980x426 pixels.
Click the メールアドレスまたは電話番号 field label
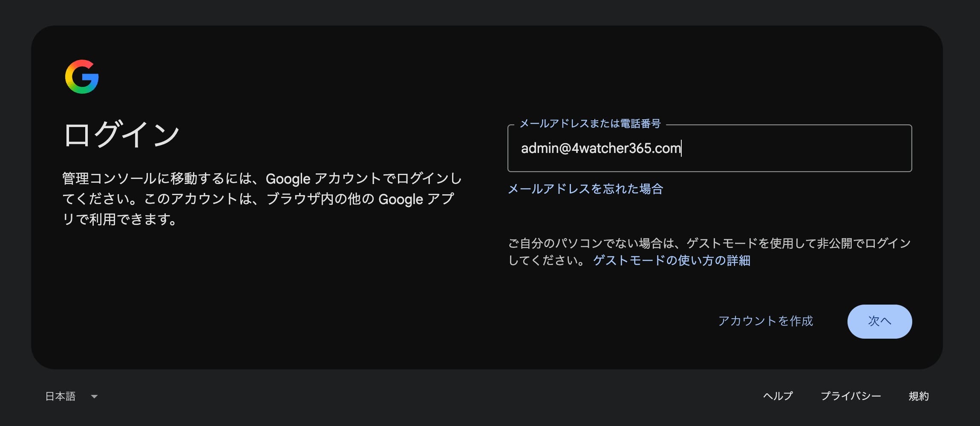click(x=590, y=124)
